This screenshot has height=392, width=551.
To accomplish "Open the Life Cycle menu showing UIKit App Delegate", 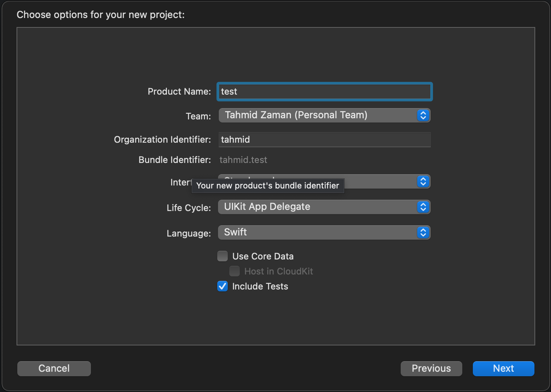I will pyautogui.click(x=324, y=207).
